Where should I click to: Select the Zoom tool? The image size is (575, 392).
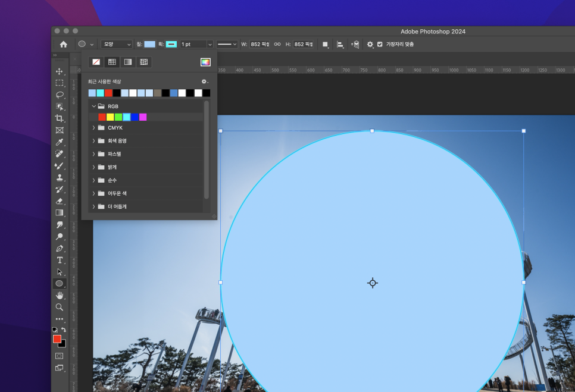coord(60,307)
